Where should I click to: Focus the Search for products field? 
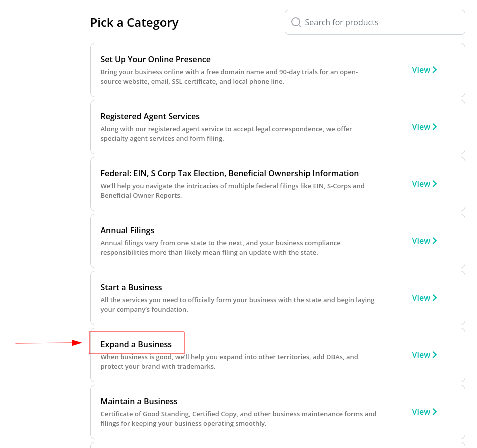coord(375,22)
